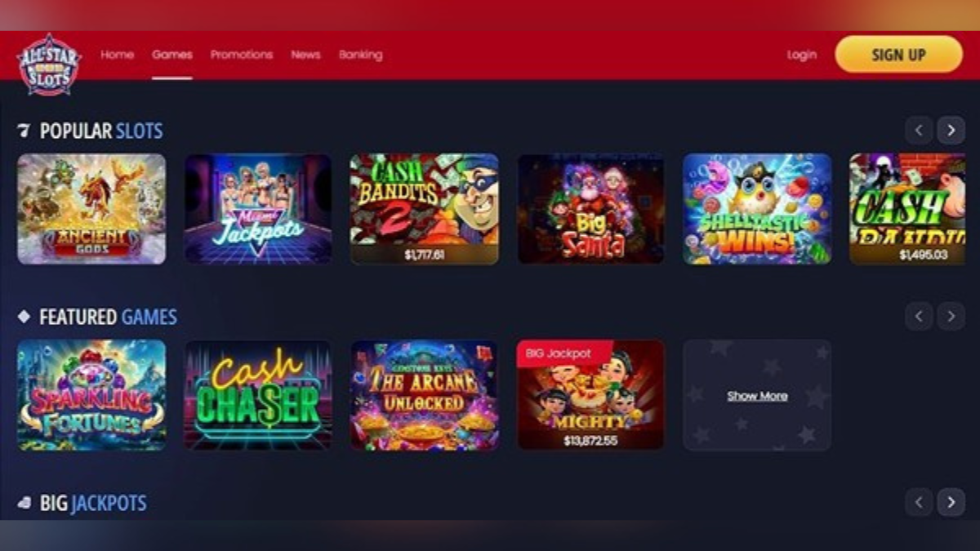
Task: Show next Big Jackpots games
Action: pyautogui.click(x=951, y=503)
